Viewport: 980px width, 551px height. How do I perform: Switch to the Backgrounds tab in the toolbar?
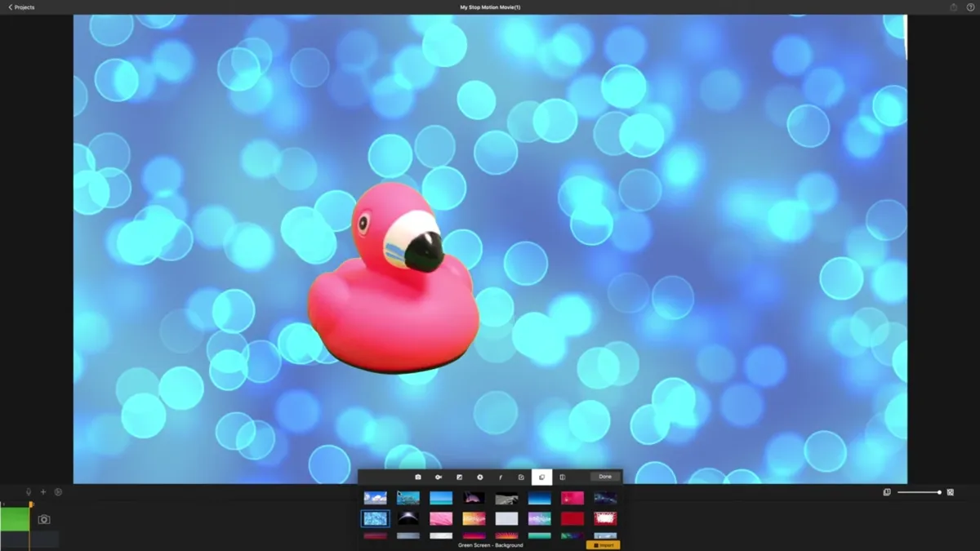[541, 477]
